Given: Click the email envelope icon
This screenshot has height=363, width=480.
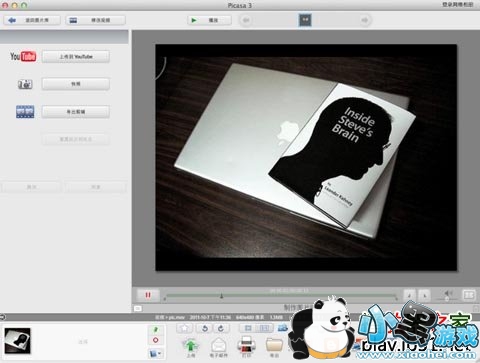Looking at the screenshot, I should click(219, 345).
